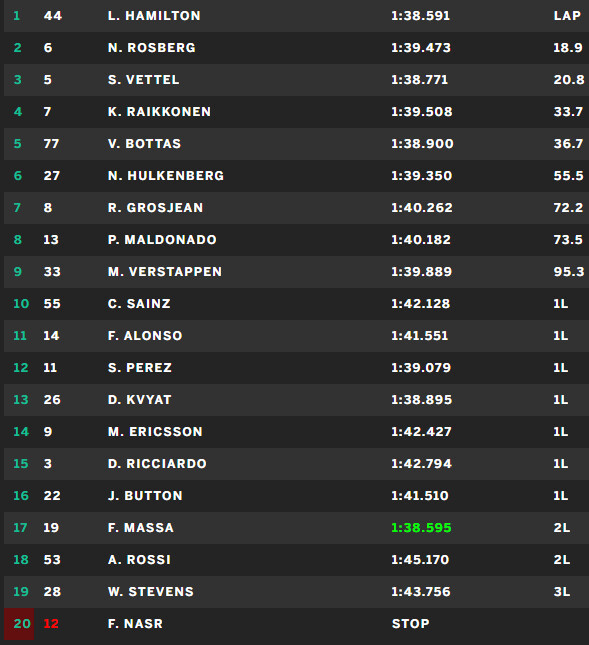Select L. Hamilton's timing row
The width and height of the screenshot is (589, 645).
pyautogui.click(x=296, y=16)
